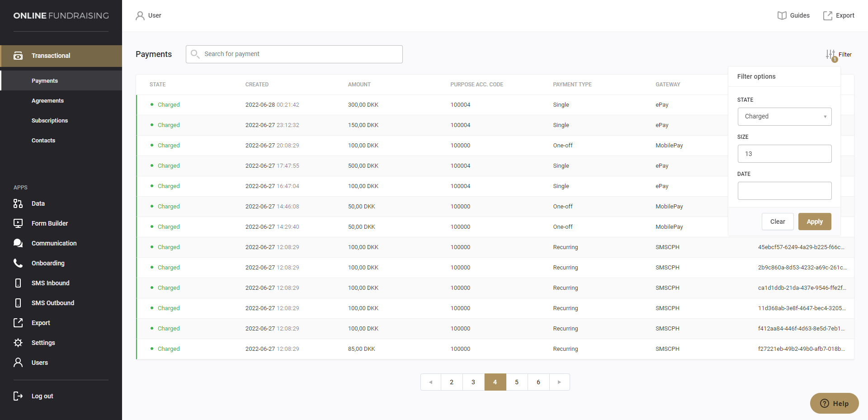This screenshot has width=868, height=420.
Task: Click the Guides link text
Action: 800,15
